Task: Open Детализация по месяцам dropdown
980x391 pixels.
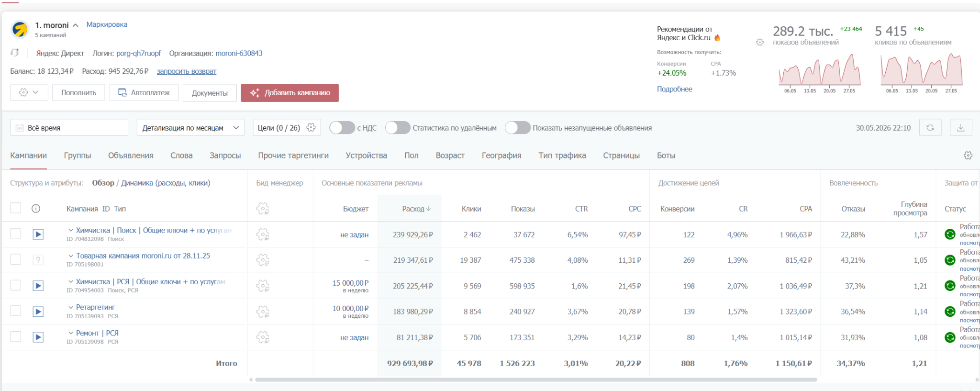Action: [x=190, y=128]
